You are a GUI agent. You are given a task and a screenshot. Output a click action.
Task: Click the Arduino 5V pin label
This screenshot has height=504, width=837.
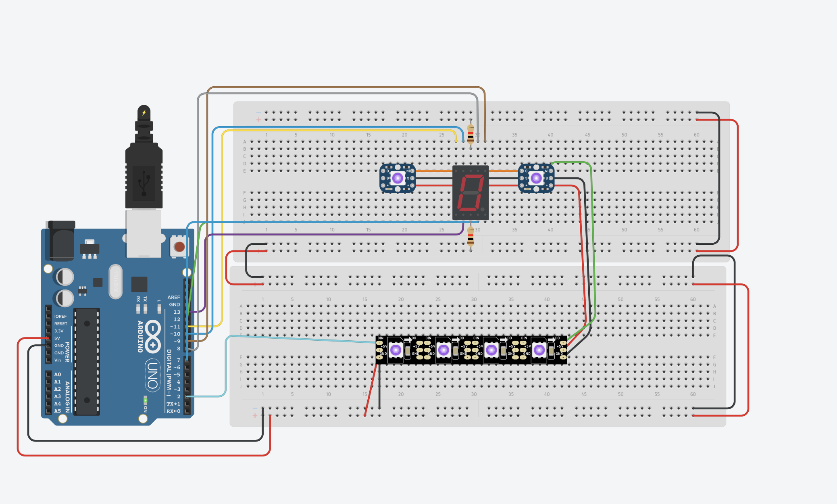pos(57,338)
